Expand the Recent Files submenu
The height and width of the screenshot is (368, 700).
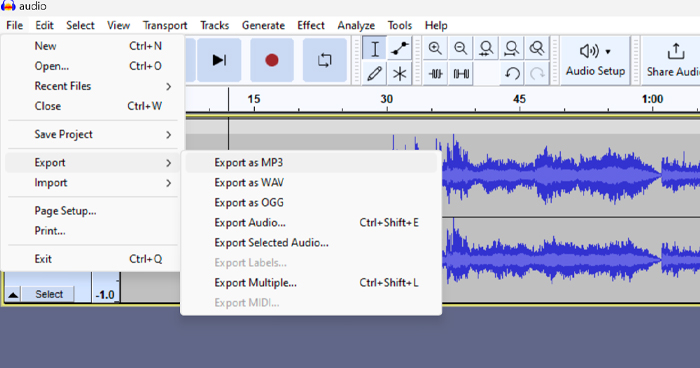click(93, 86)
